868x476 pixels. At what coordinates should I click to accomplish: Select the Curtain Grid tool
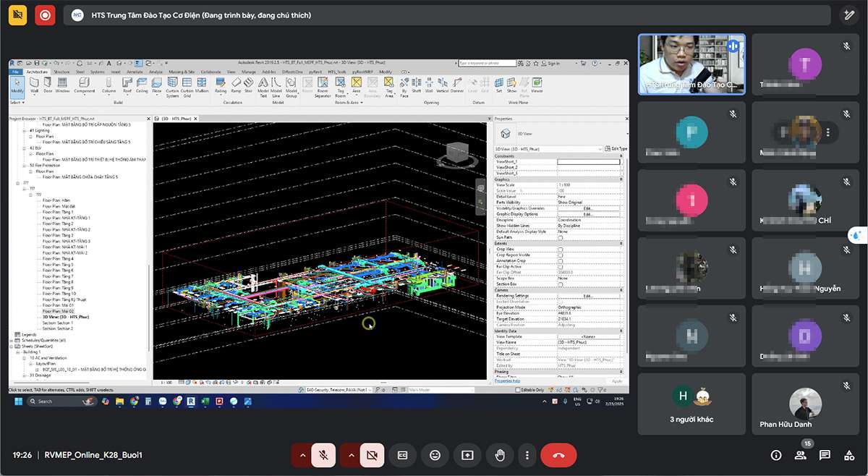click(187, 87)
